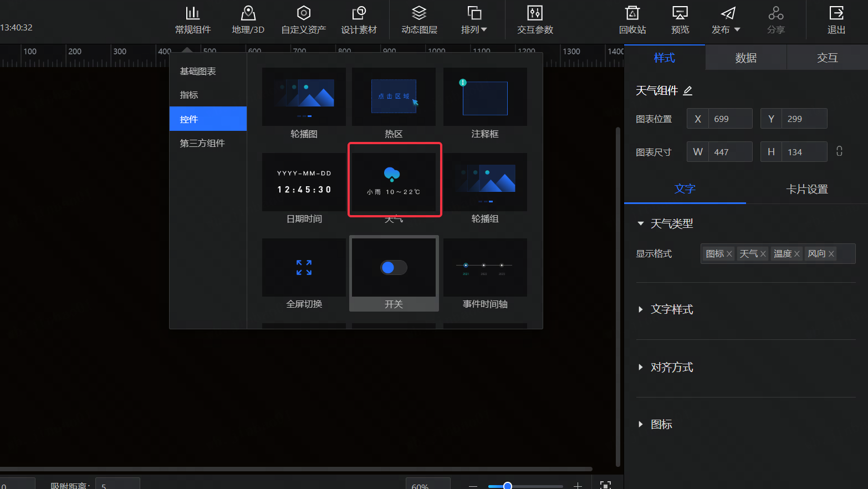
Task: Open 自定义资产 custom assets
Action: point(303,20)
